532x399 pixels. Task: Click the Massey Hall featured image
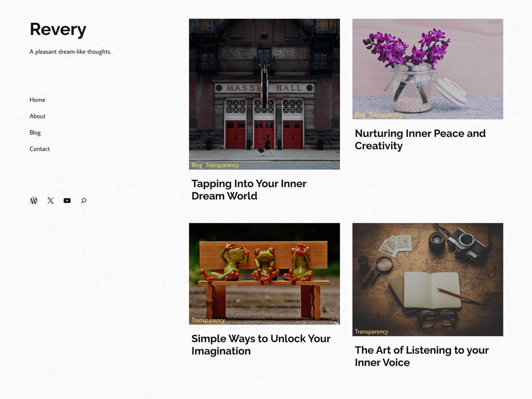(x=264, y=89)
